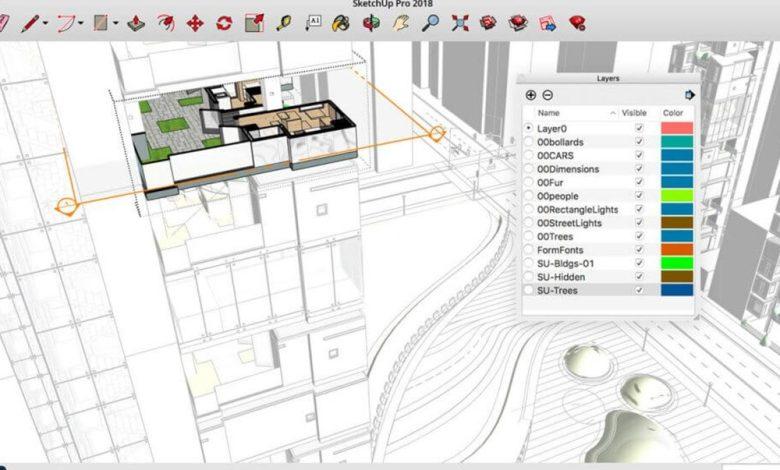
Task: Open the shape tool dropdown arrow
Action: pyautogui.click(x=116, y=23)
